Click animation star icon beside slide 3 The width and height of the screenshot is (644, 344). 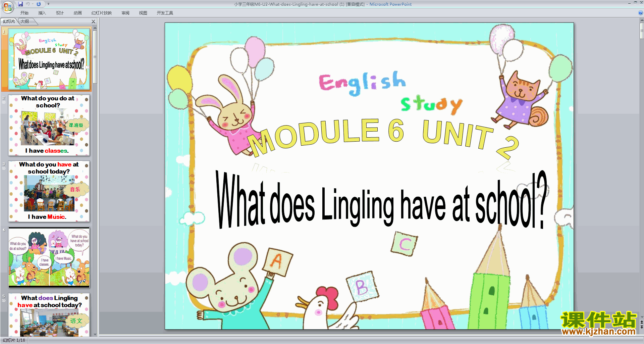tap(4, 168)
